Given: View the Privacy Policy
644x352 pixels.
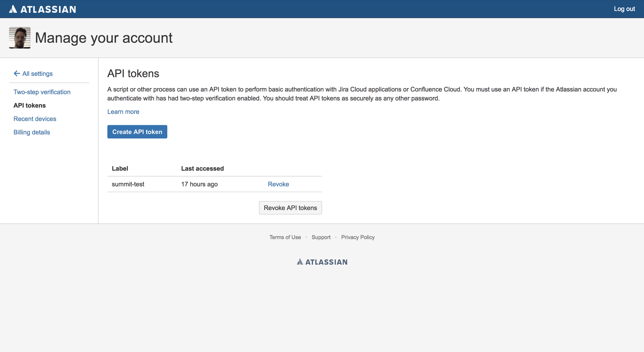Looking at the screenshot, I should coord(358,237).
